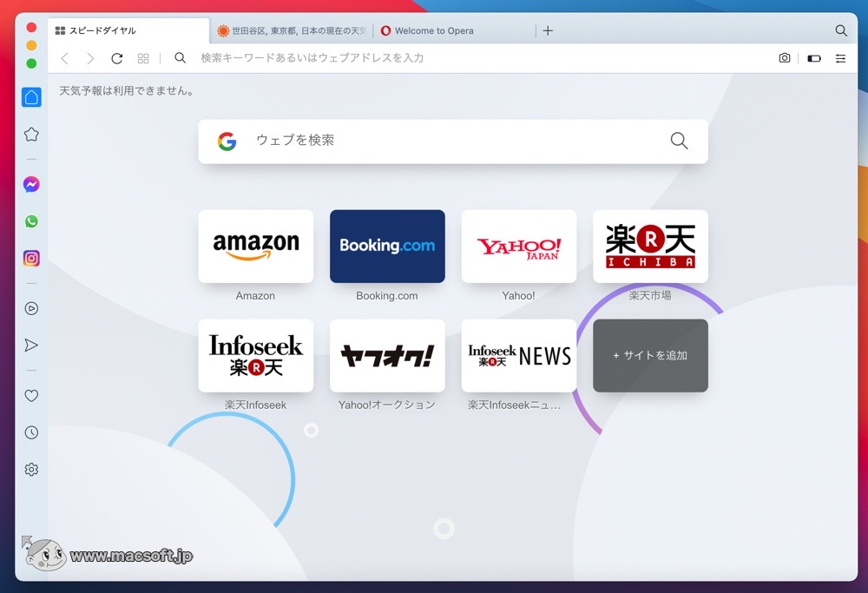This screenshot has width=868, height=593.
Task: Open the Amazon speed dial tile
Action: point(256,247)
